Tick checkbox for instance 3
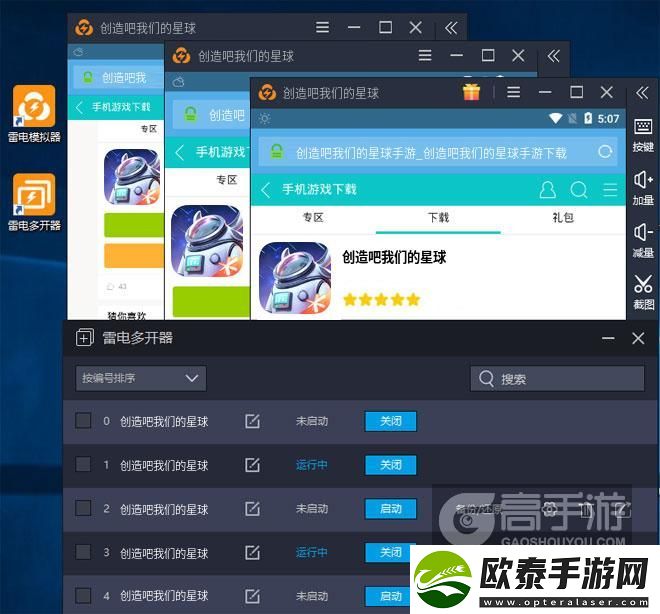Viewport: 660px width, 614px height. click(83, 552)
